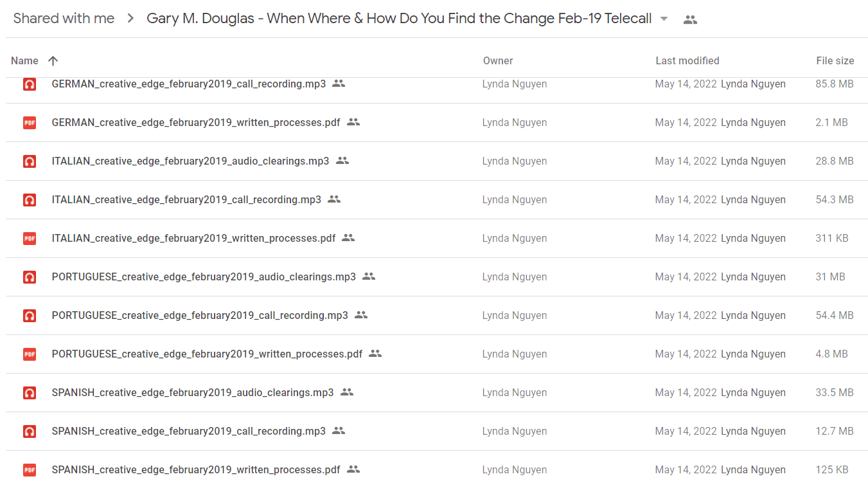The width and height of the screenshot is (868, 481).
Task: Click Gary M. Douglas folder title
Action: tap(399, 18)
